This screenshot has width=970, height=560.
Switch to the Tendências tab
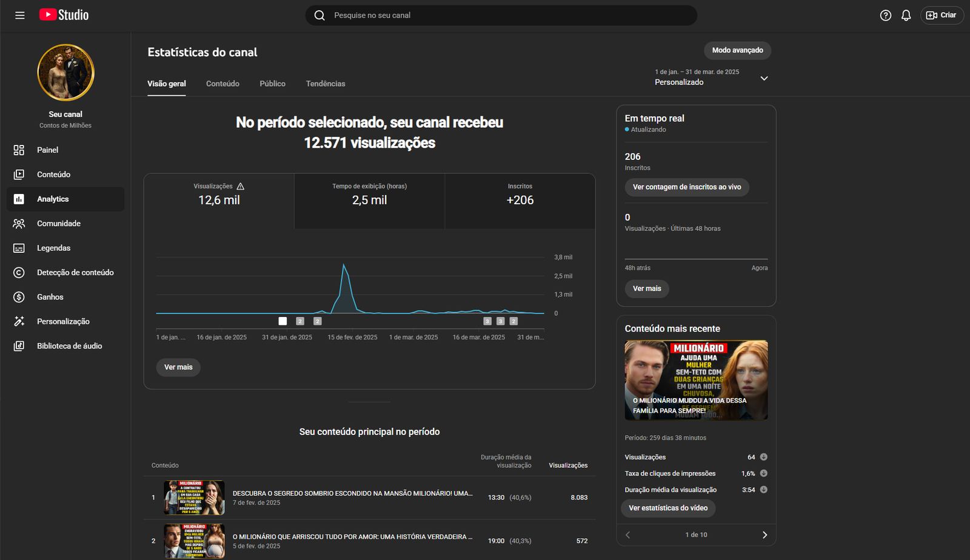coord(326,84)
